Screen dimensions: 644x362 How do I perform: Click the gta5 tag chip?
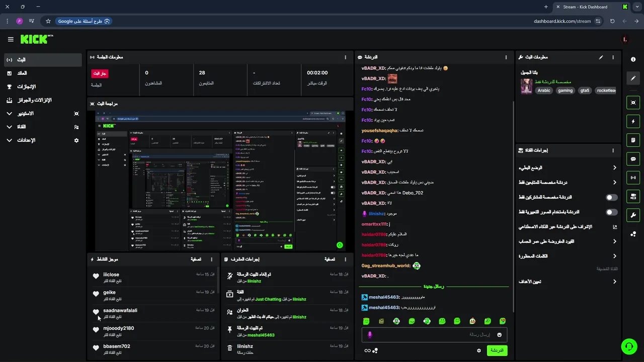click(585, 90)
